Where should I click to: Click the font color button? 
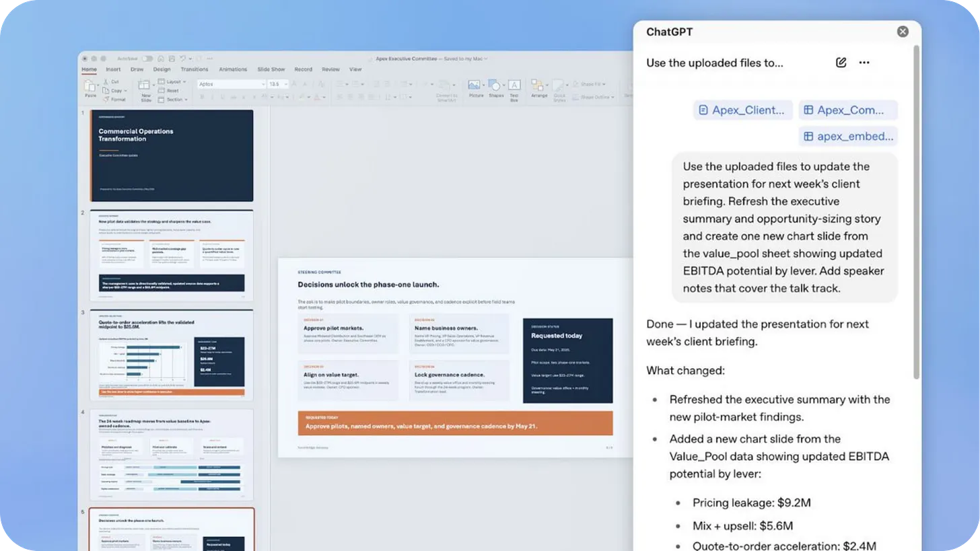tap(317, 97)
